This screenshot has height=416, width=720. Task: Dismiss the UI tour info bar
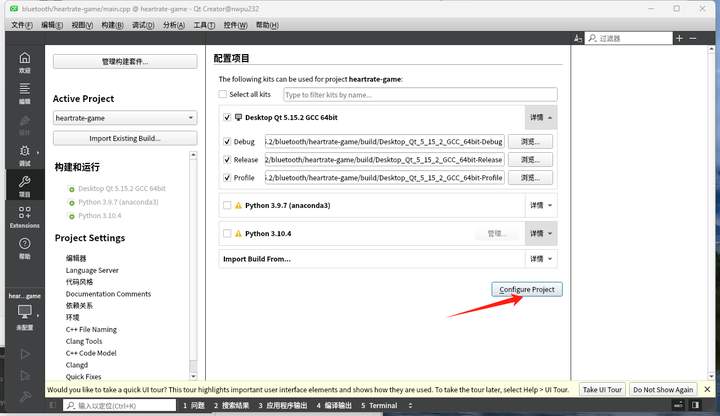point(707,389)
